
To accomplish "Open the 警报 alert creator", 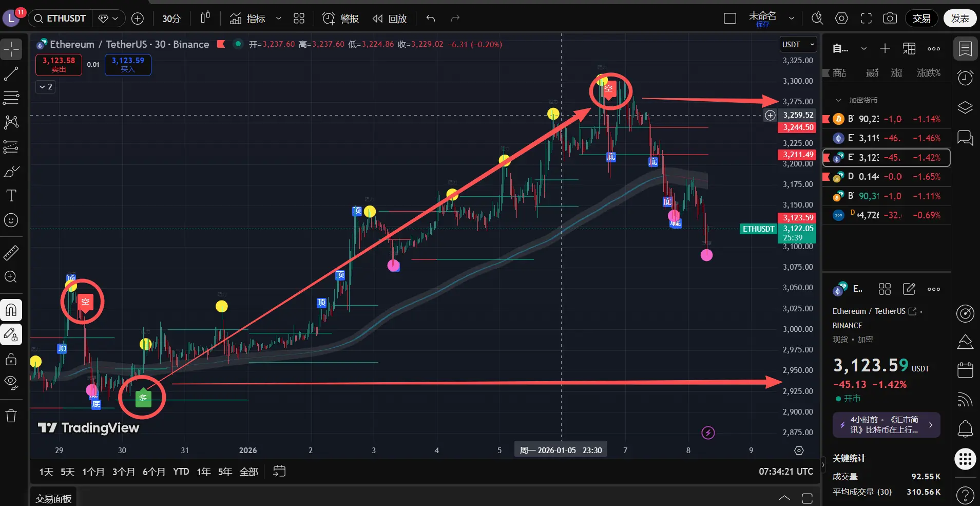I will tap(340, 18).
